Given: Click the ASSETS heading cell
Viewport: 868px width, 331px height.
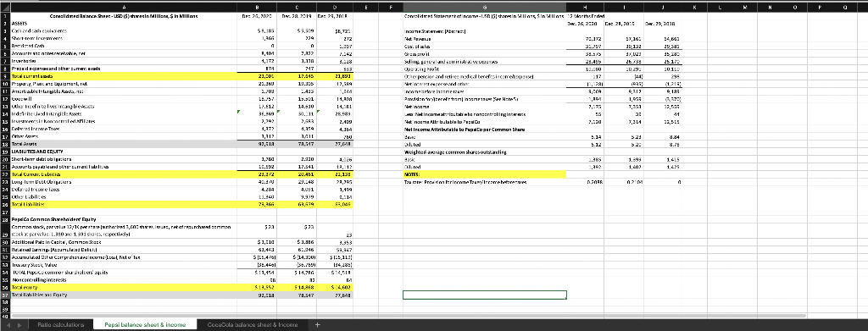Looking at the screenshot, I should click(x=124, y=25).
